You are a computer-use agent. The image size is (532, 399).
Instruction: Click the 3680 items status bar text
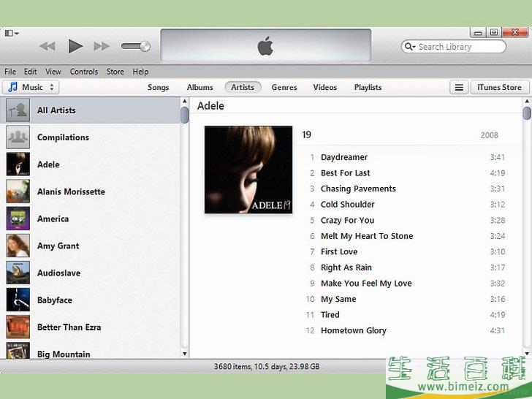coord(267,367)
